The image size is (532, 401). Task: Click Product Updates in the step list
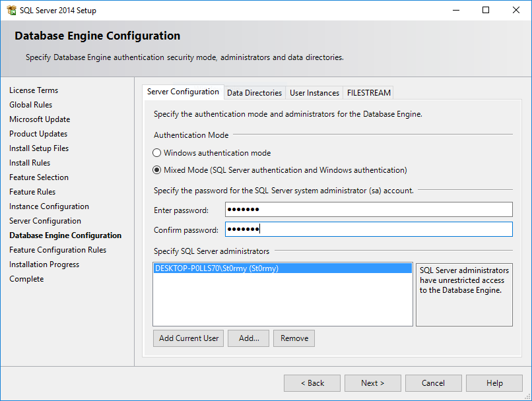point(38,134)
